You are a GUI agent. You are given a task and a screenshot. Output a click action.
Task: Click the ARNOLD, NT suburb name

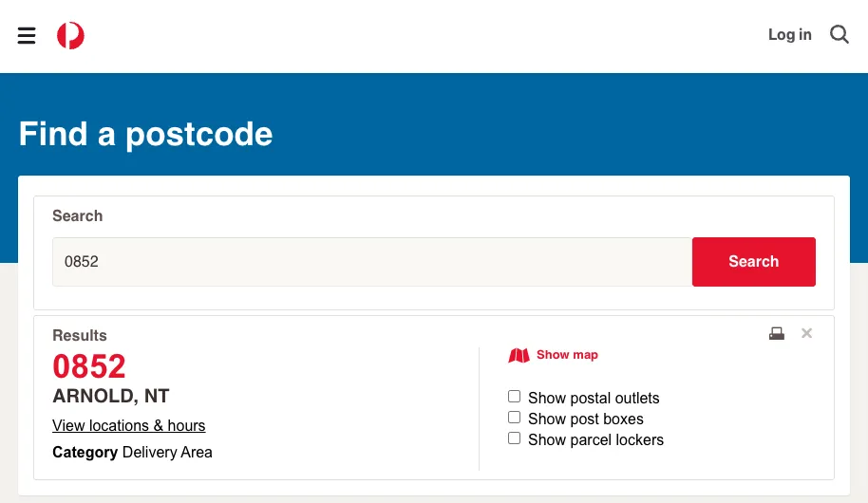[x=111, y=396]
